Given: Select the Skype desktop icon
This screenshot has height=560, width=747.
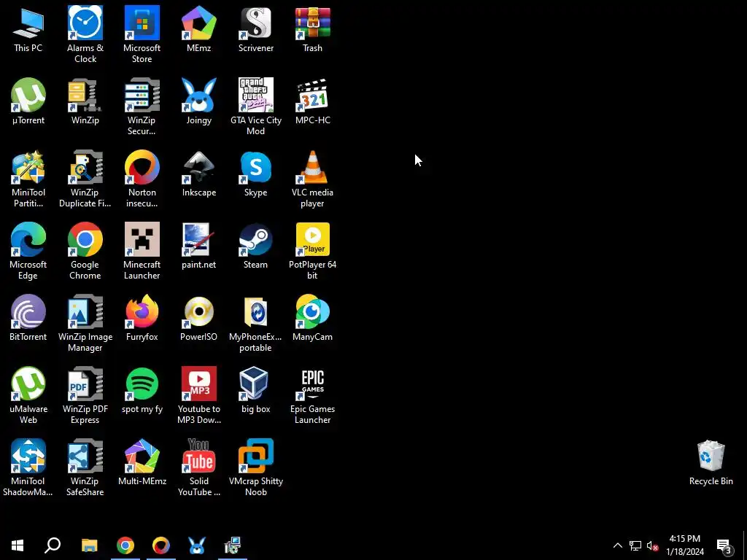Looking at the screenshot, I should click(256, 174).
